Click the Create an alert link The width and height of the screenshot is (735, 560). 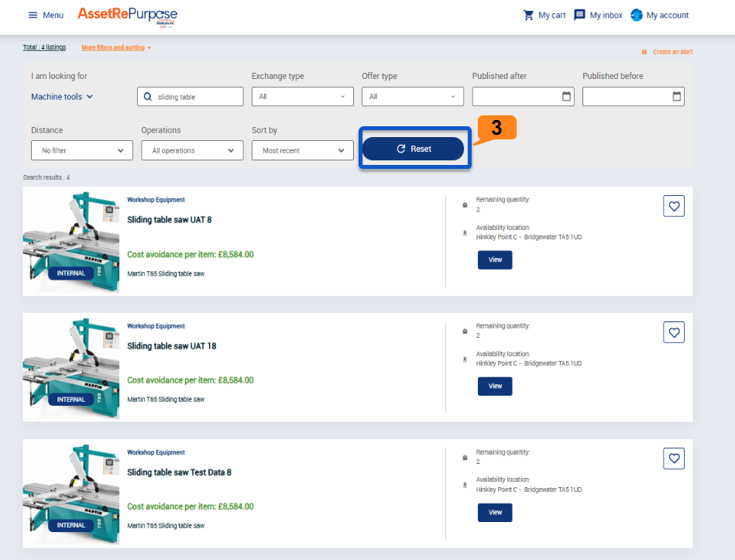pos(671,52)
